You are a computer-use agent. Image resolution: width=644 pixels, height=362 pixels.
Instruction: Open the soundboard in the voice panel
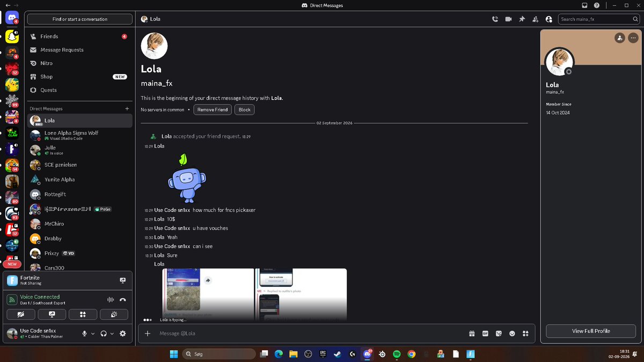114,314
